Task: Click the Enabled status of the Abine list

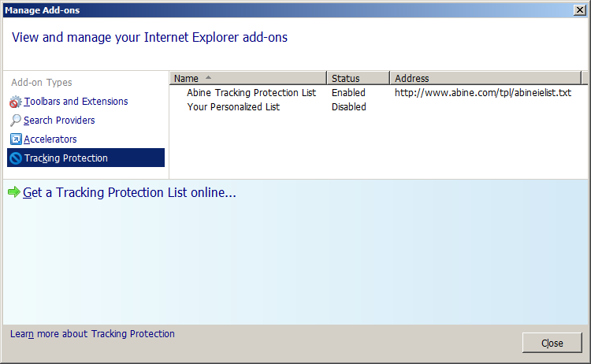Action: pos(348,93)
